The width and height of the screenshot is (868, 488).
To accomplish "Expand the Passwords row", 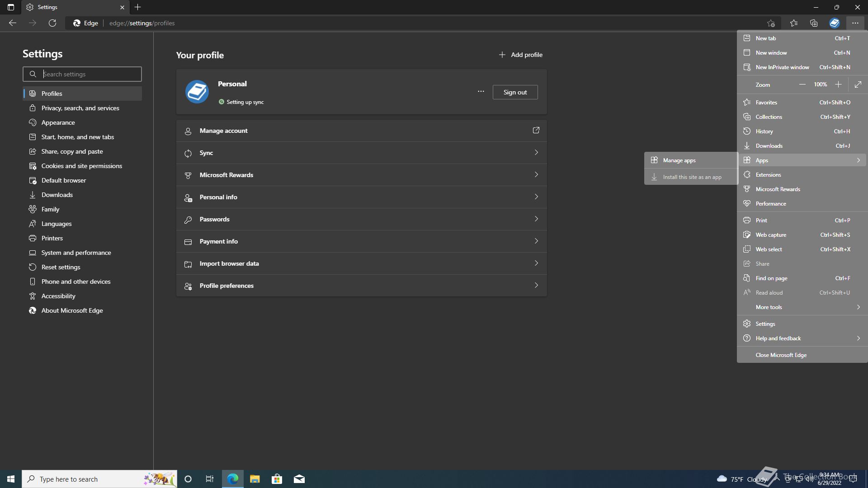I will click(362, 219).
